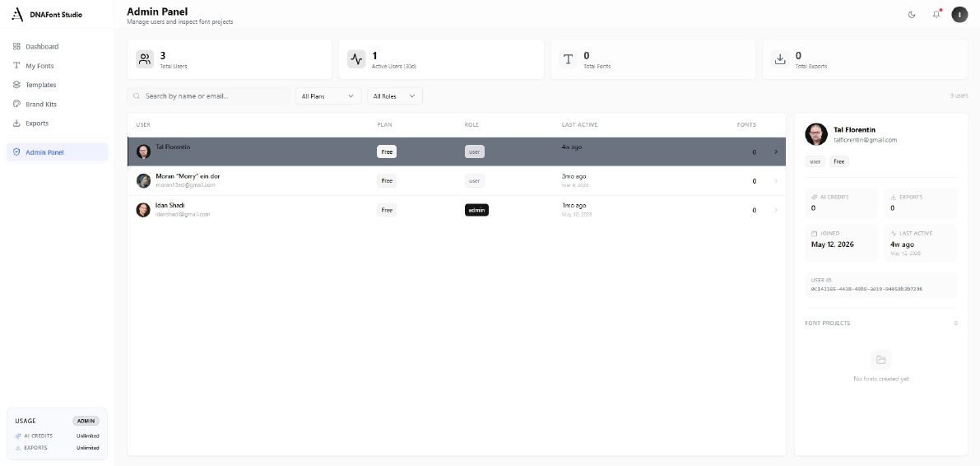
Task: Click the LAST ACTIVE pulse icon in panel
Action: (894, 233)
